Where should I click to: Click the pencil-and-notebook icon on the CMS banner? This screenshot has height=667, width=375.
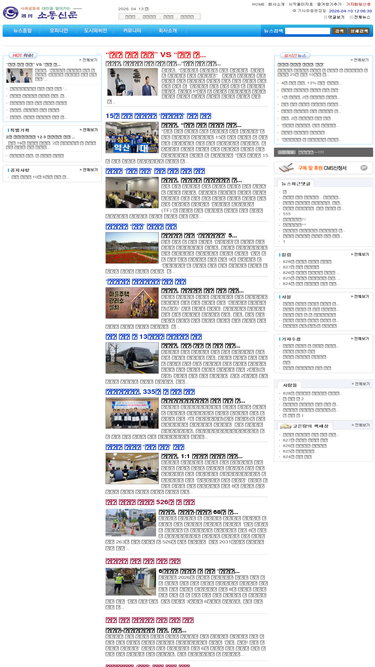286,168
